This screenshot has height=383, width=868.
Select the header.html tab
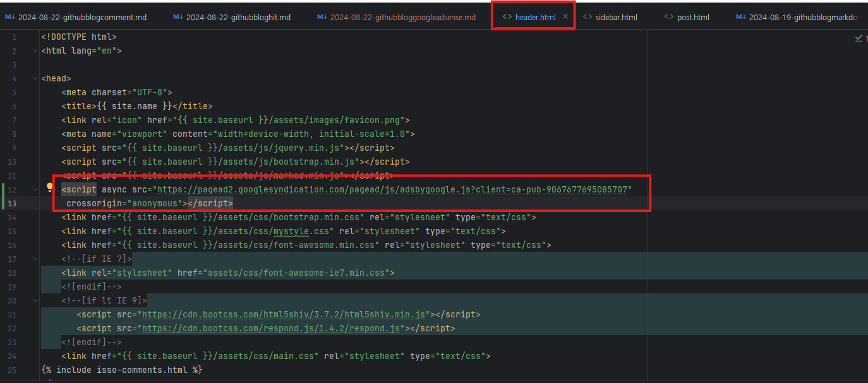tap(535, 17)
